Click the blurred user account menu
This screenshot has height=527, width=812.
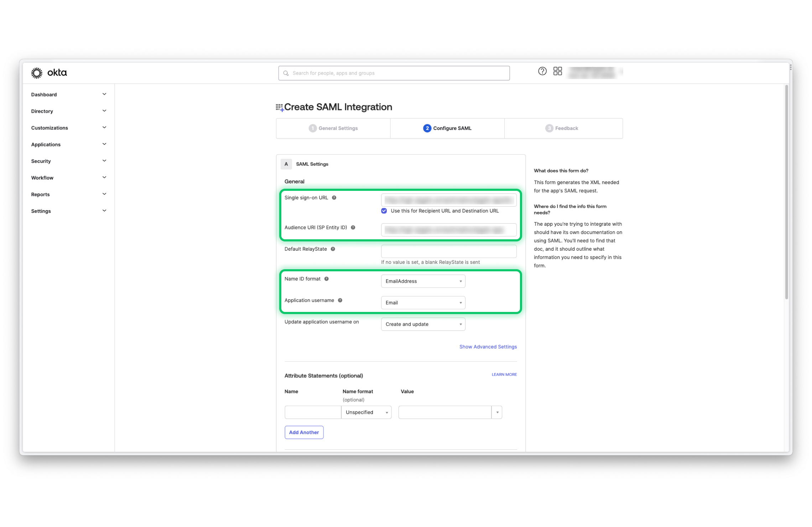[595, 72]
